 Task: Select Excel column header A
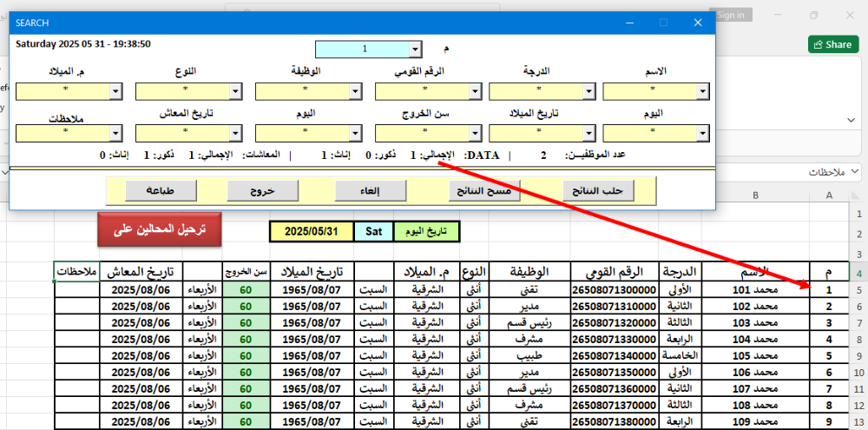[x=829, y=195]
